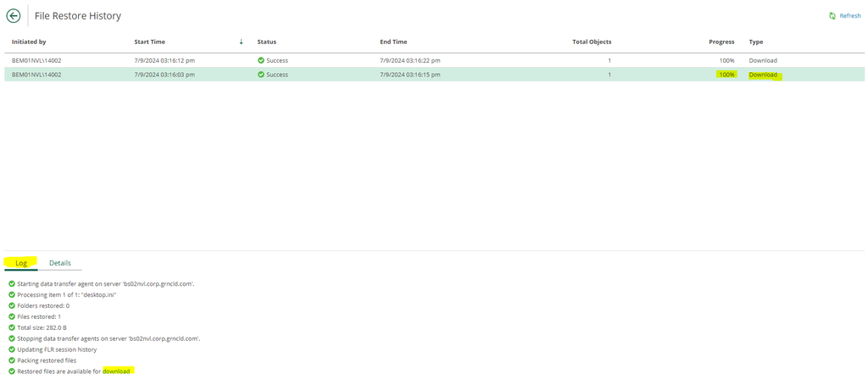Sort by Initiated by column header
Screen dimensions: 868x380
(29, 42)
